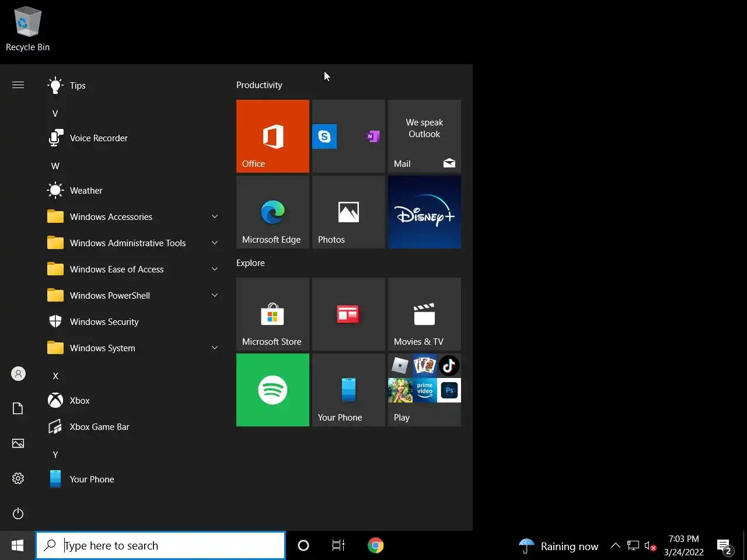Viewport: 747px width, 560px height.
Task: Open Solitaire cards in the Play tile
Action: click(424, 366)
